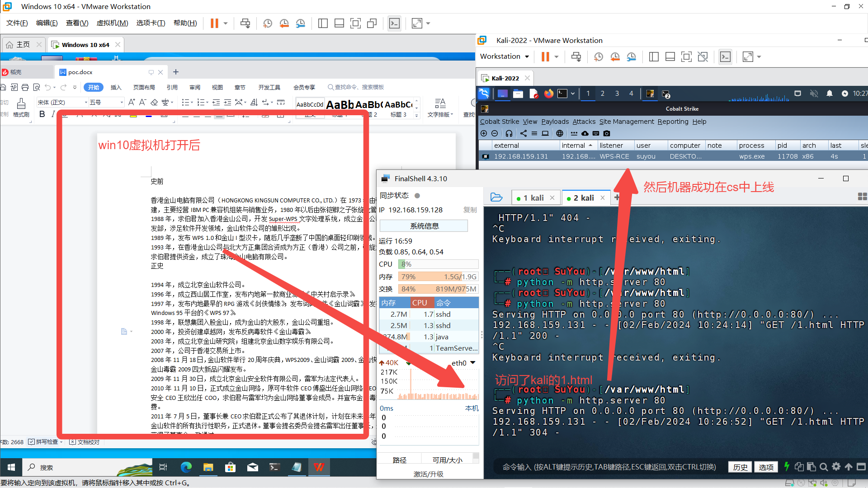
Task: Open the Attacks menu in Cobalt Strike
Action: pyautogui.click(x=584, y=122)
